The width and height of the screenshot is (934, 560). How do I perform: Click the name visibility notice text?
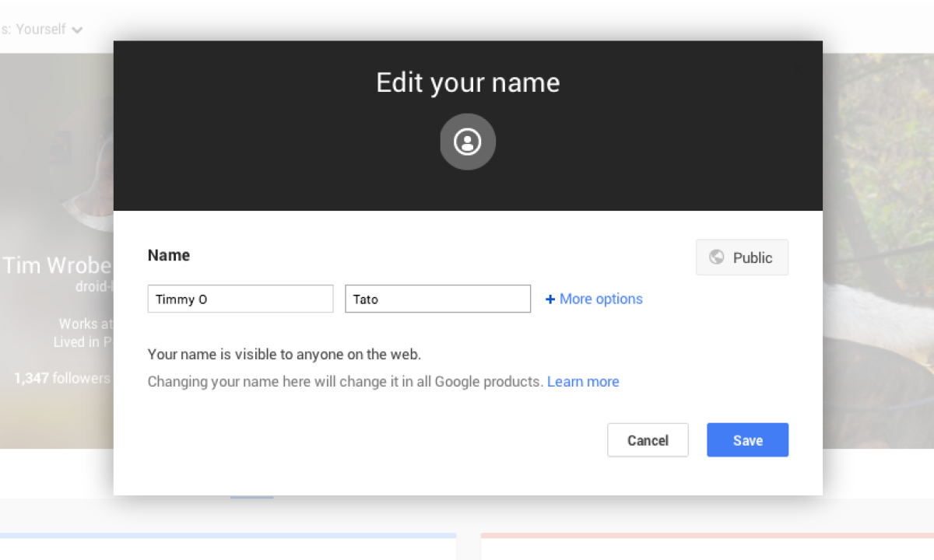tap(284, 355)
